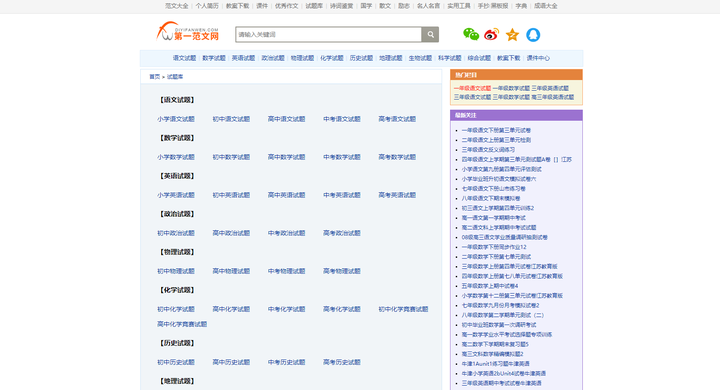This screenshot has width=720, height=390.
Task: Open the 中考数学试题 link
Action: tap(342, 157)
